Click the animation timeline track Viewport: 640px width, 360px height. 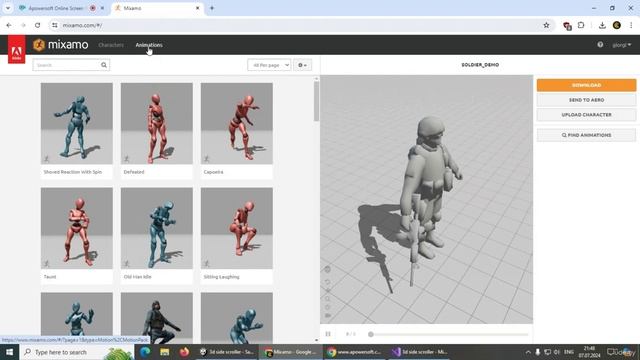point(448,334)
